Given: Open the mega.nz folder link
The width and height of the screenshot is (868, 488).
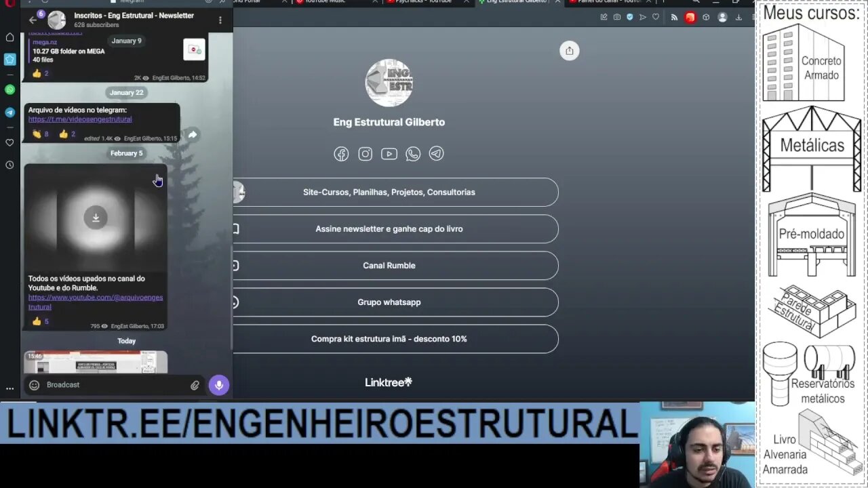Looking at the screenshot, I should pos(45,42).
